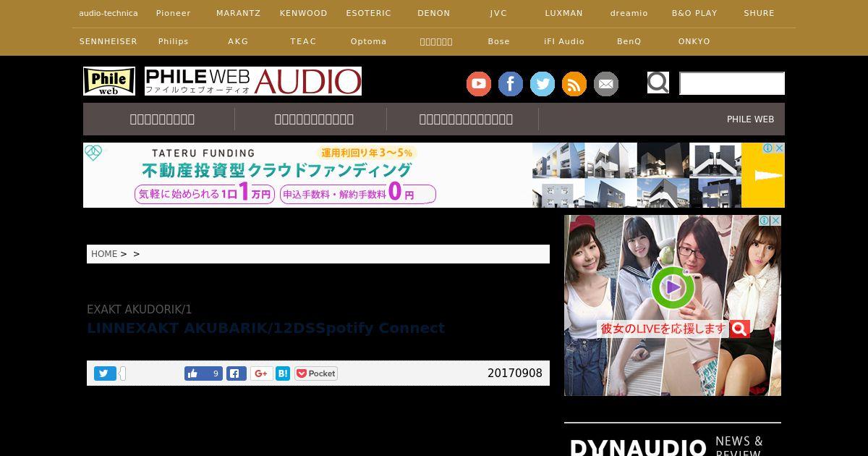
Task: Open AdChoices info on sidebar ad
Action: (x=765, y=220)
